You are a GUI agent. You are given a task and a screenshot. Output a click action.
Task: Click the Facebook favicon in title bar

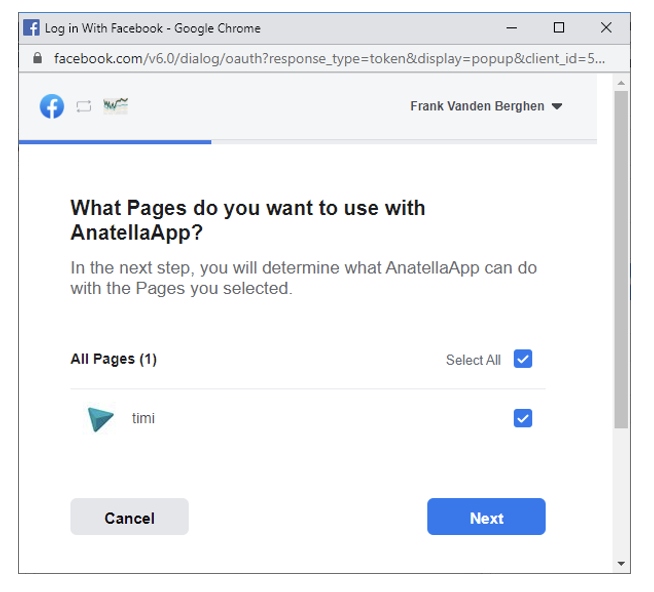click(x=31, y=28)
